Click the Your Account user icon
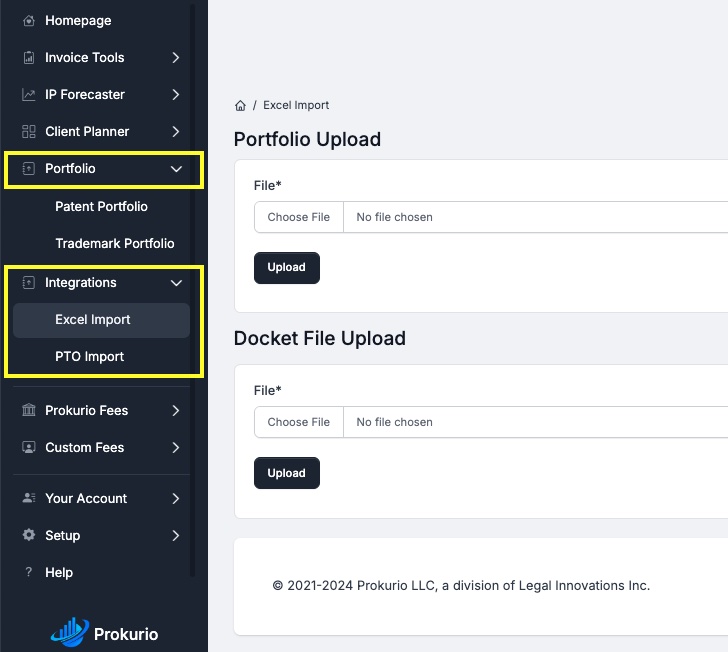Viewport: 728px width, 652px height. [x=29, y=498]
